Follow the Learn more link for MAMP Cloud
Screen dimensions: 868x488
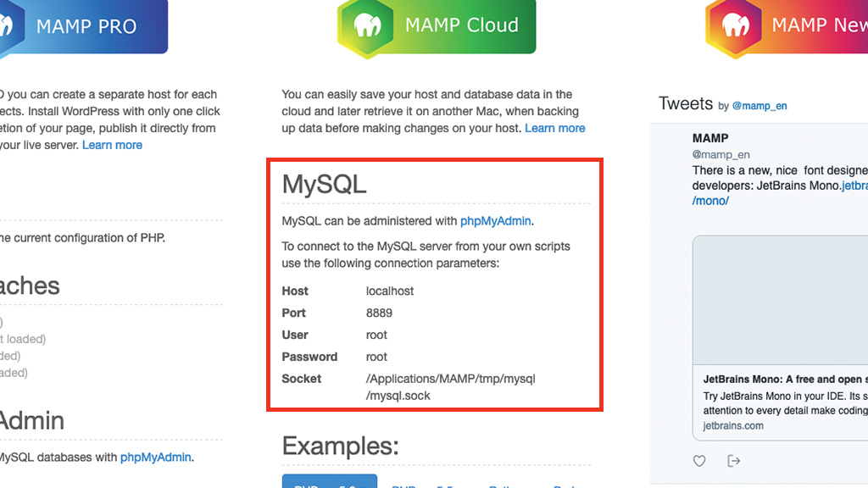554,129
